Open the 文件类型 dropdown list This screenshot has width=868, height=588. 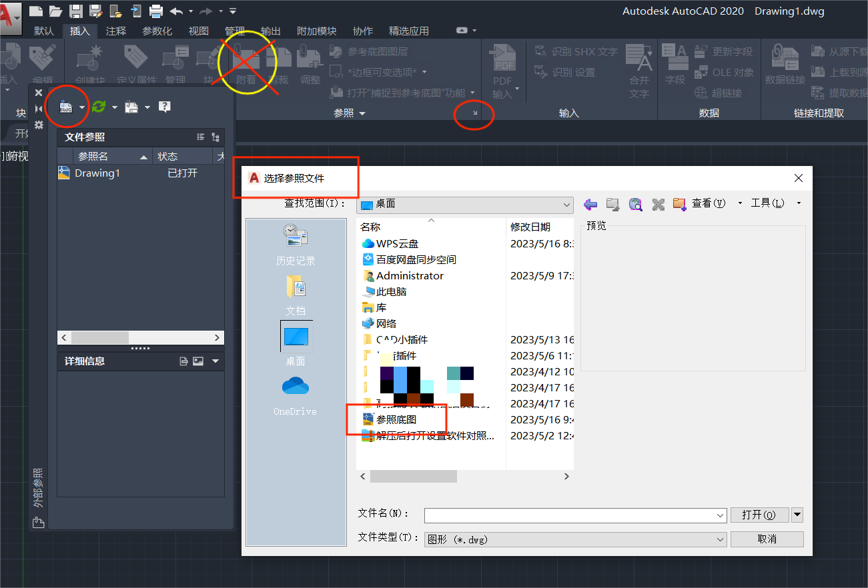720,539
